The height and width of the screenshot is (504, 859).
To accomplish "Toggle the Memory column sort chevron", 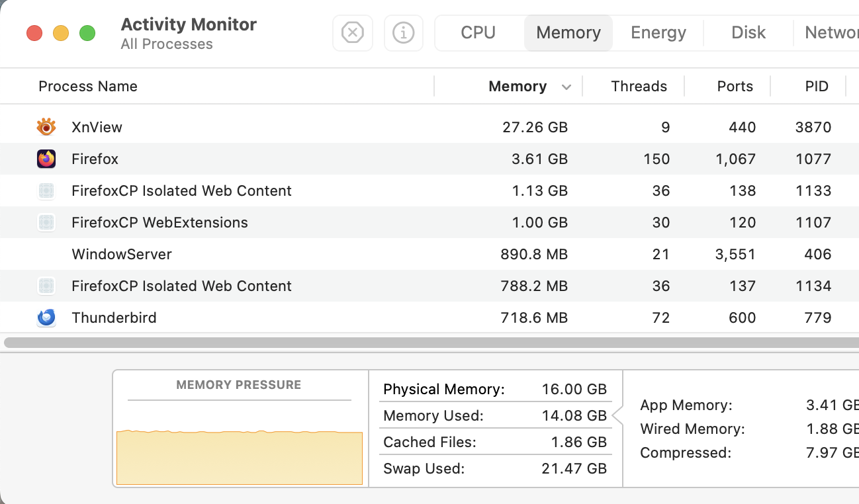I will [x=566, y=87].
